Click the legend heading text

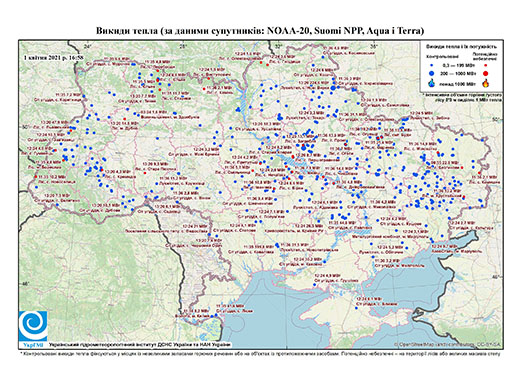[462, 47]
